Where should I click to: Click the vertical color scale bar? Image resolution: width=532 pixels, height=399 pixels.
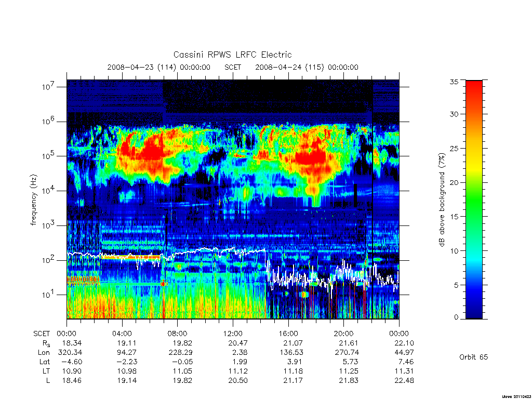point(474,199)
